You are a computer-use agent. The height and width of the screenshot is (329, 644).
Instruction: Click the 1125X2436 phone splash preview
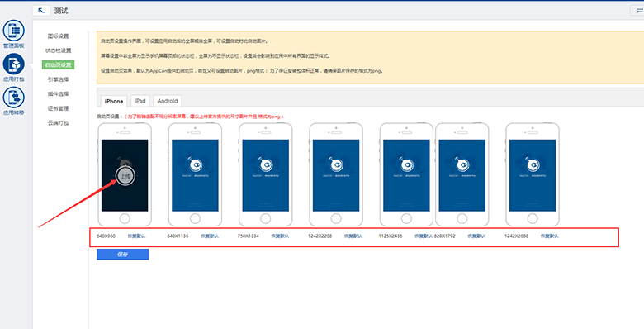coord(406,175)
